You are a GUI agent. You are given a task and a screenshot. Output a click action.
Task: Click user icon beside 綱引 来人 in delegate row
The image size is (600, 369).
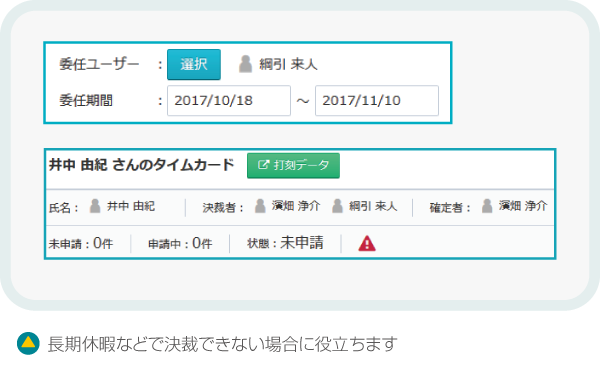pos(245,64)
